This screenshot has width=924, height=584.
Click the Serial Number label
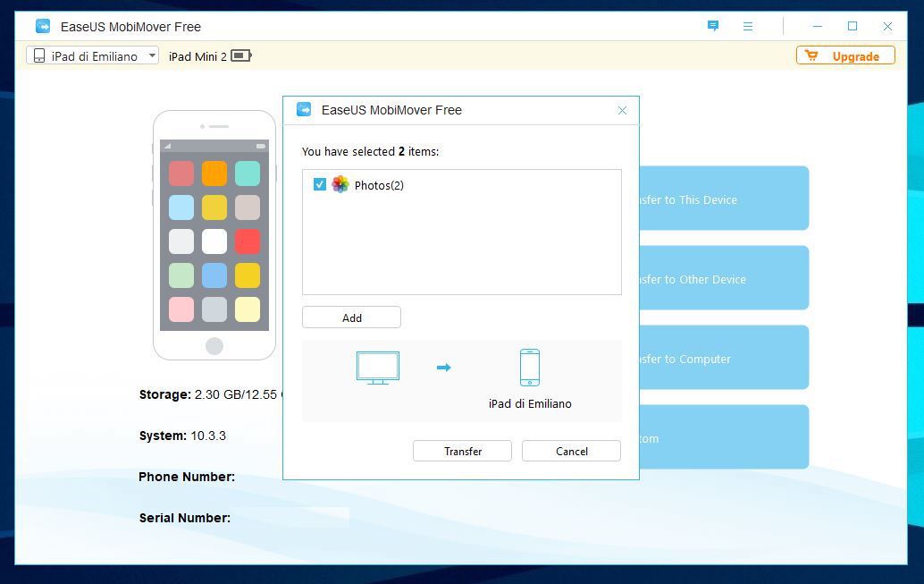[184, 518]
